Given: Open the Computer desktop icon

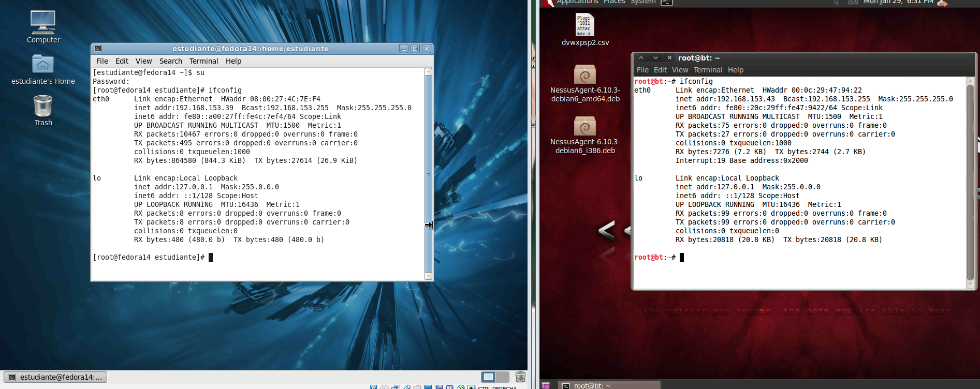Looking at the screenshot, I should coord(43,27).
